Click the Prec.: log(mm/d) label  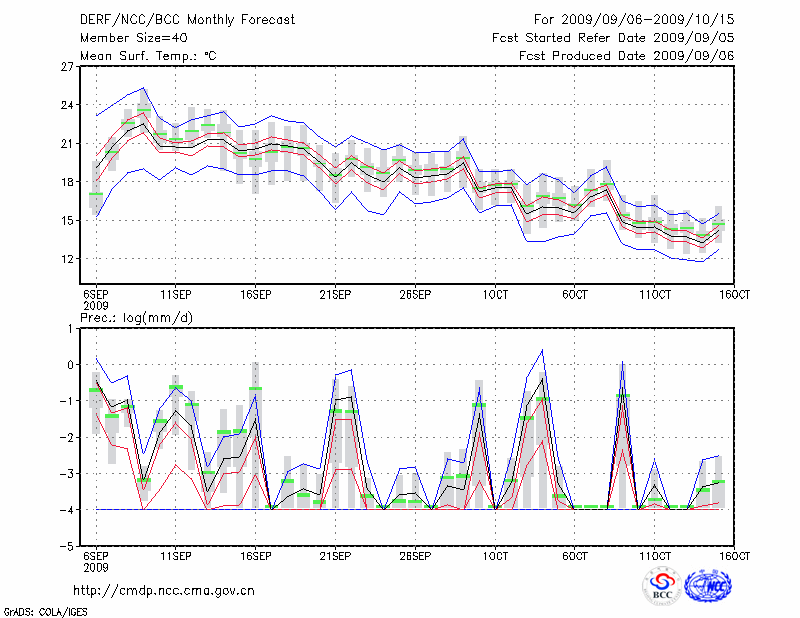point(136,317)
